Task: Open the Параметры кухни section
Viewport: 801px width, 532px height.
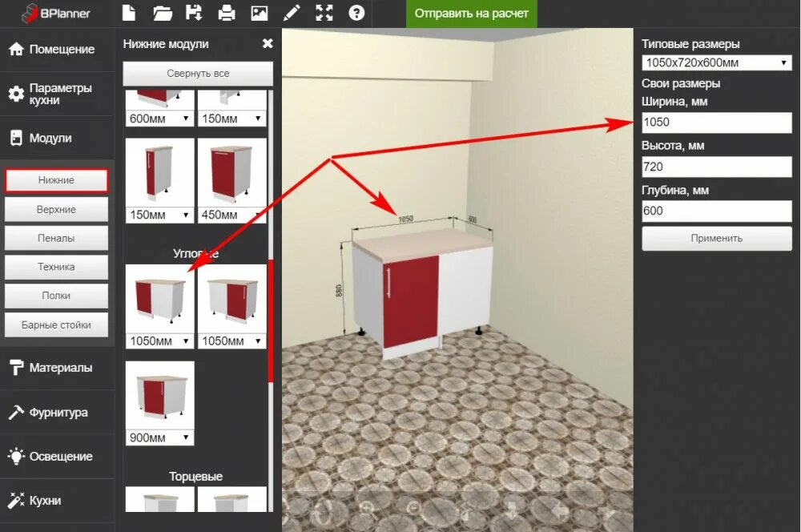Action: tap(57, 94)
